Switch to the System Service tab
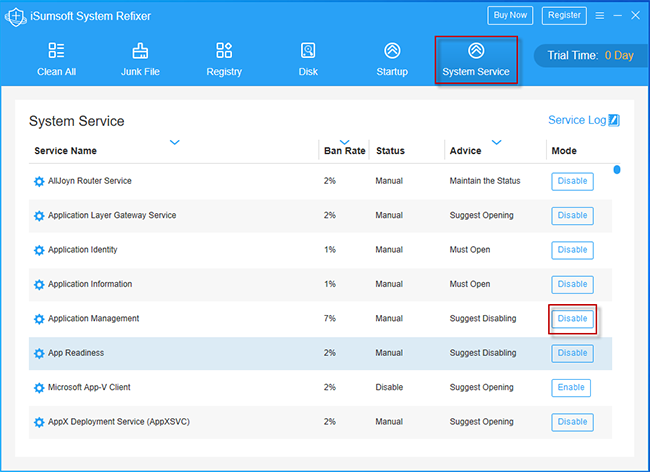Screen dimensions: 650x472 pyautogui.click(x=476, y=60)
